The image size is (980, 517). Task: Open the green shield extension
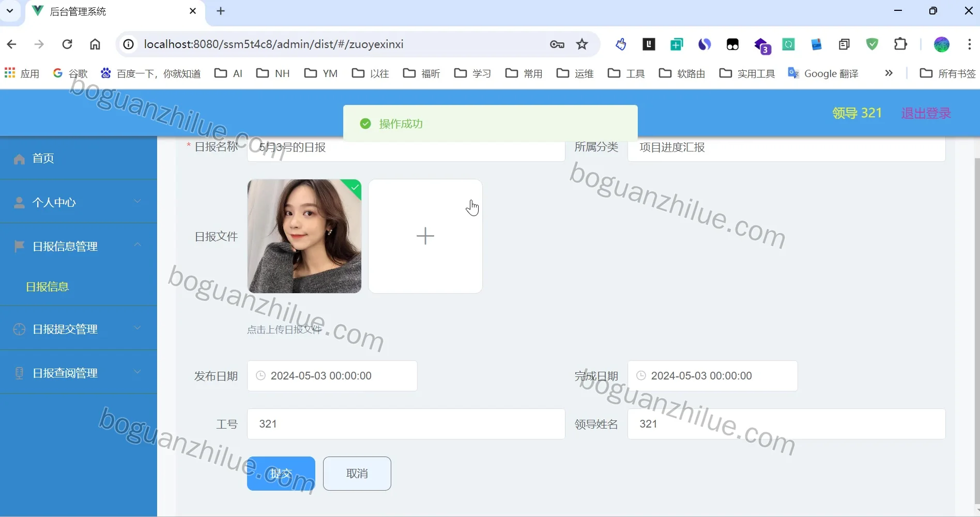[872, 44]
